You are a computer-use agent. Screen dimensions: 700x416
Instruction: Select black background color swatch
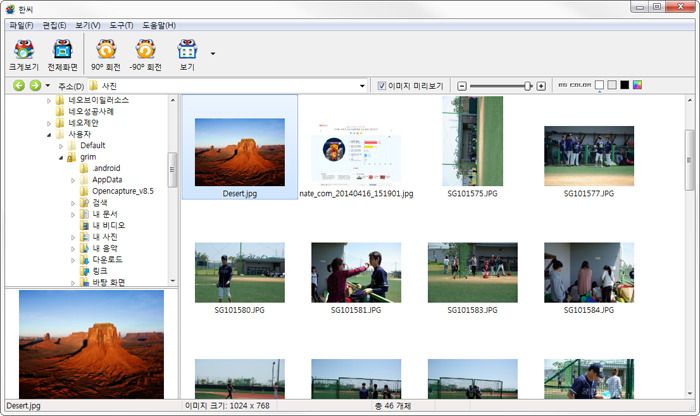point(625,85)
